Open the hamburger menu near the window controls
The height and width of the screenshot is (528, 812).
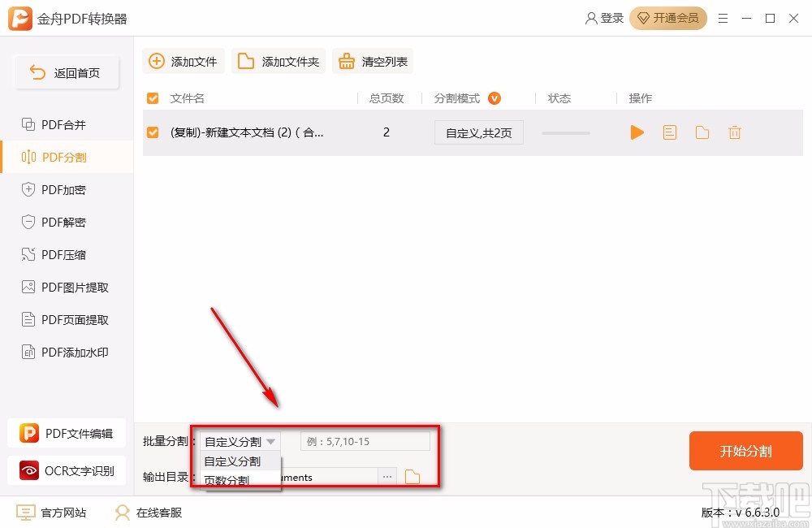[x=723, y=18]
